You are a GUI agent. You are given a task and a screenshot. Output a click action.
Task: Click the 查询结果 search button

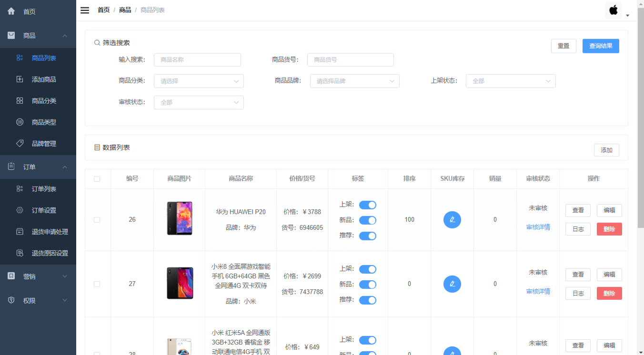[601, 46]
